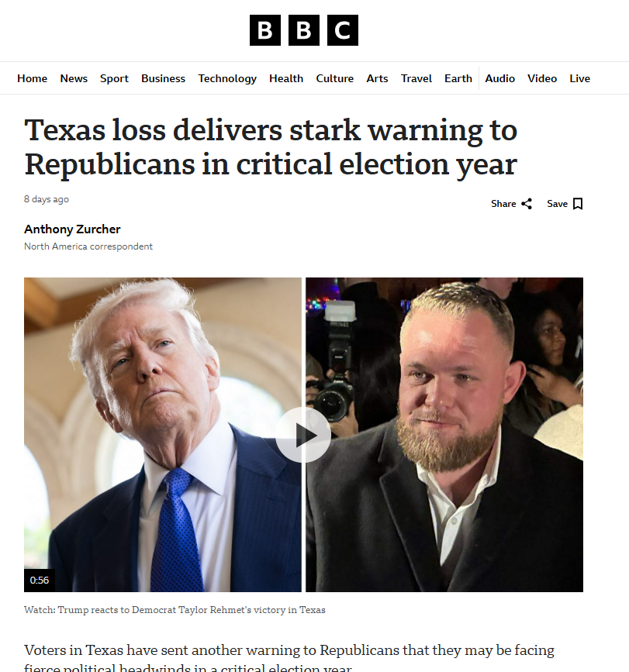This screenshot has width=629, height=672.
Task: Navigate to the Business section
Action: (x=164, y=78)
